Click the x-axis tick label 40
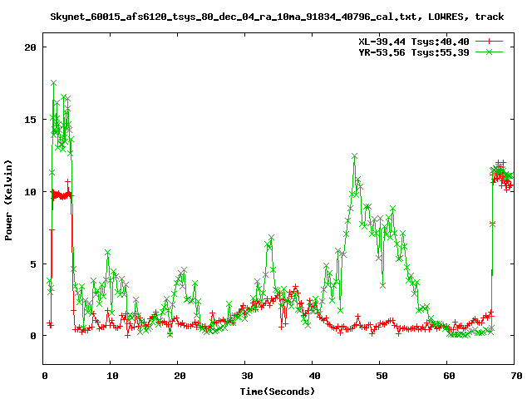Viewport: 532px width, 399px height. 313,376
